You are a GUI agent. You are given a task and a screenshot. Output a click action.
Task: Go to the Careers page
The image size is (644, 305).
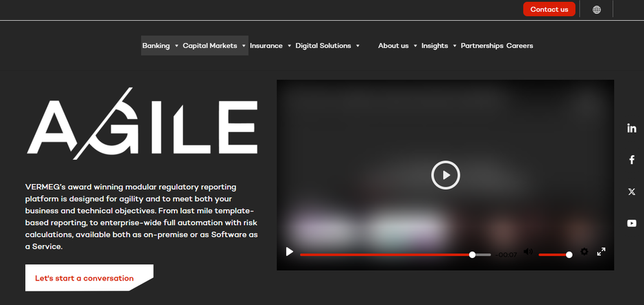[520, 46]
